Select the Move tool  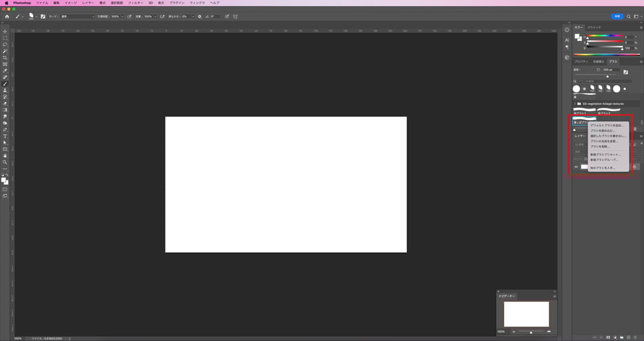tap(5, 32)
